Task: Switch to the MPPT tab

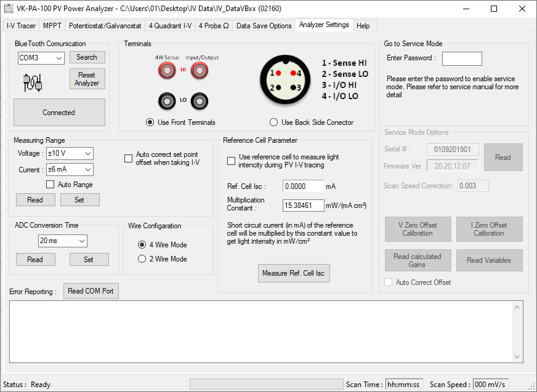Action: [52, 26]
